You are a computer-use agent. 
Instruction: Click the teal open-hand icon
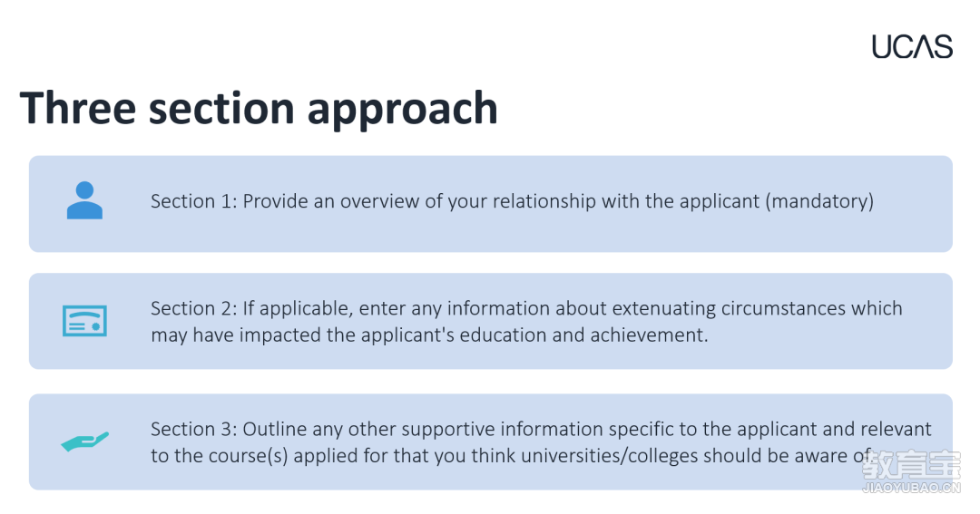tap(84, 441)
